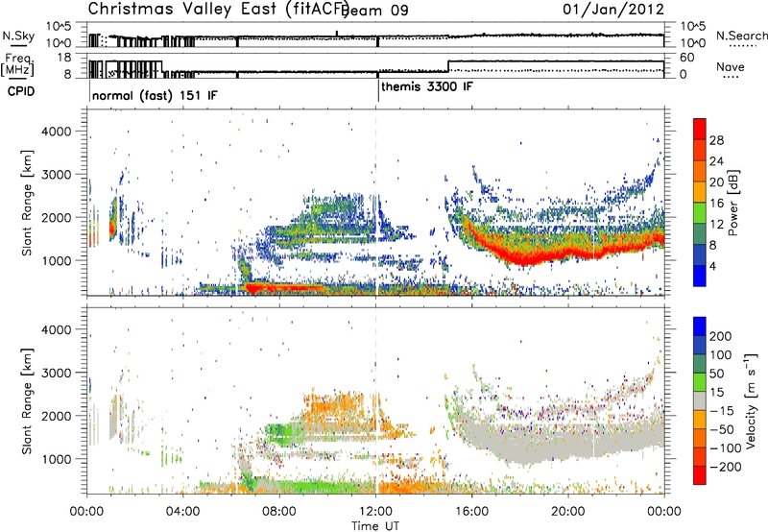
Task: Click 'themis 3300 IF' annotation
Action: (427, 86)
